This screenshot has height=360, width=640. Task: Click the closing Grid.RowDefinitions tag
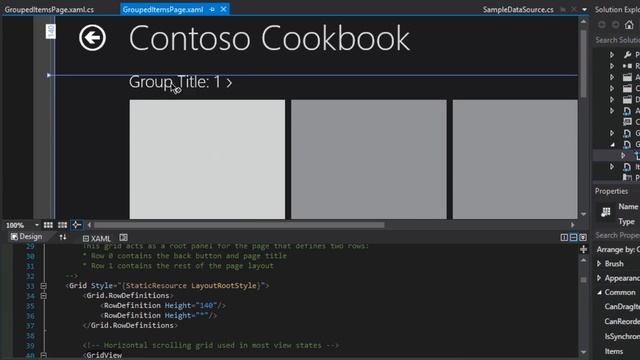tap(130, 325)
